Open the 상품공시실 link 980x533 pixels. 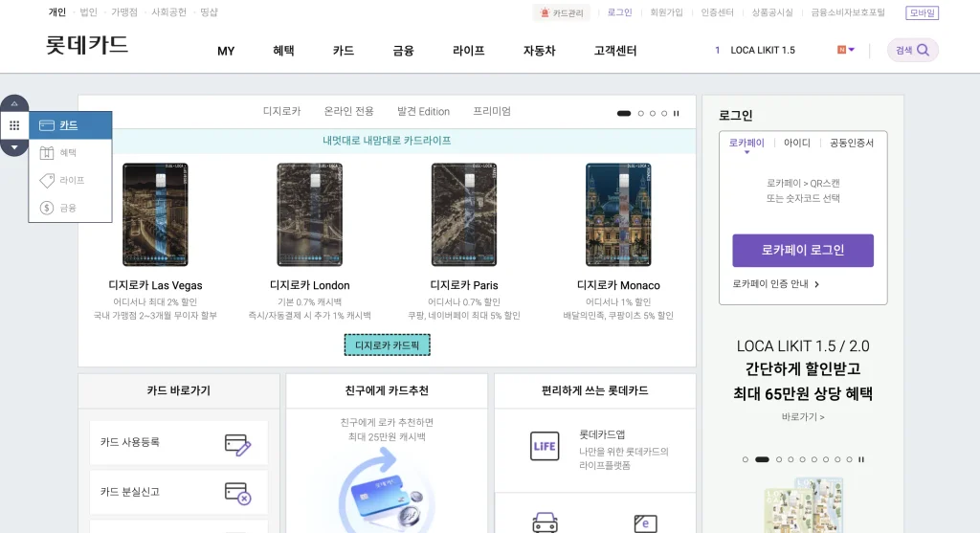[772, 12]
